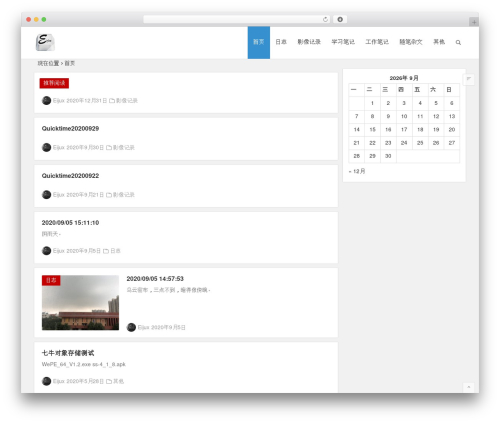Select calendar day 22

372,143
